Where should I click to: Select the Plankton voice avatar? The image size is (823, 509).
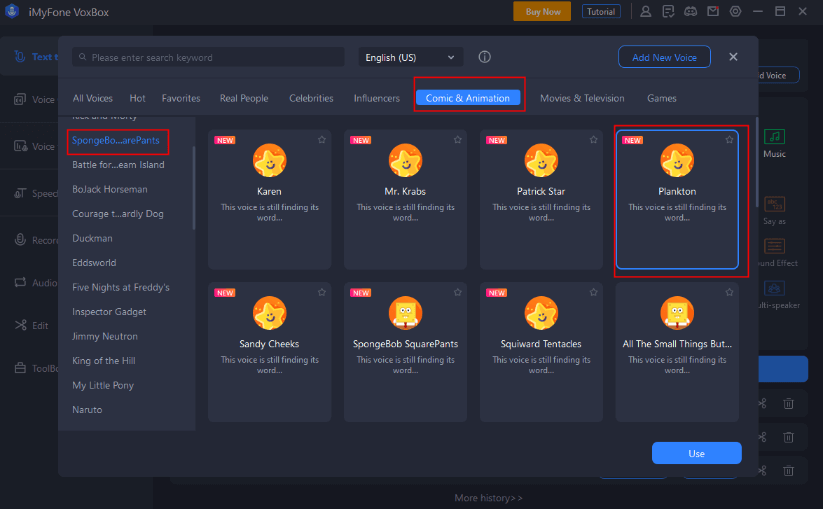[x=677, y=160]
